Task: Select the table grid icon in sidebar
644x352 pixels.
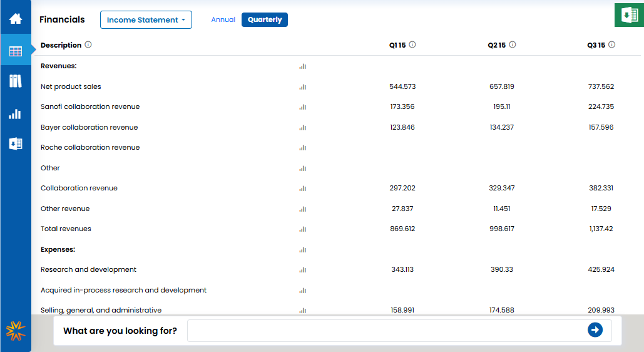Action: point(16,51)
